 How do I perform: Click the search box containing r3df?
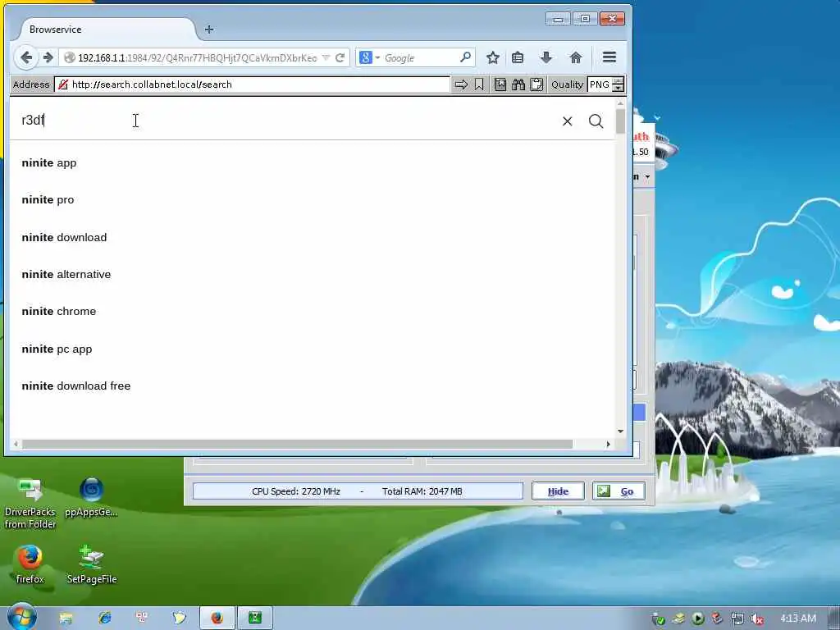tap(284, 120)
